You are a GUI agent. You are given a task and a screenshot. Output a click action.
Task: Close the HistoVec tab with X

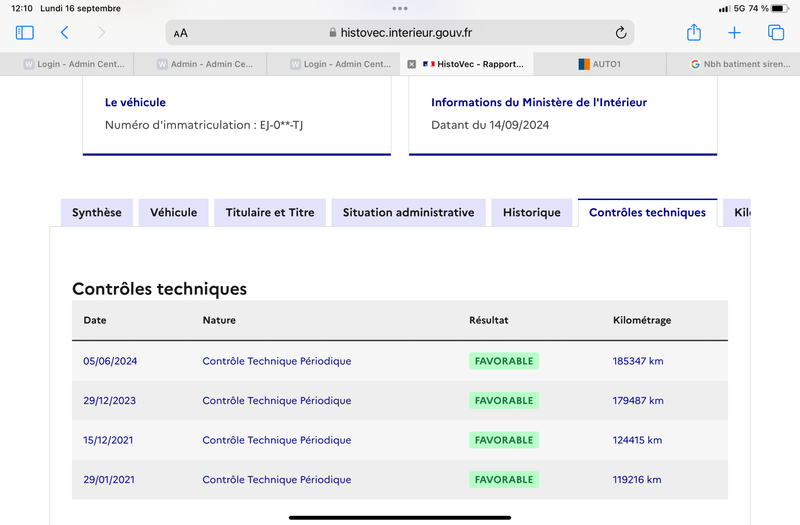point(411,64)
